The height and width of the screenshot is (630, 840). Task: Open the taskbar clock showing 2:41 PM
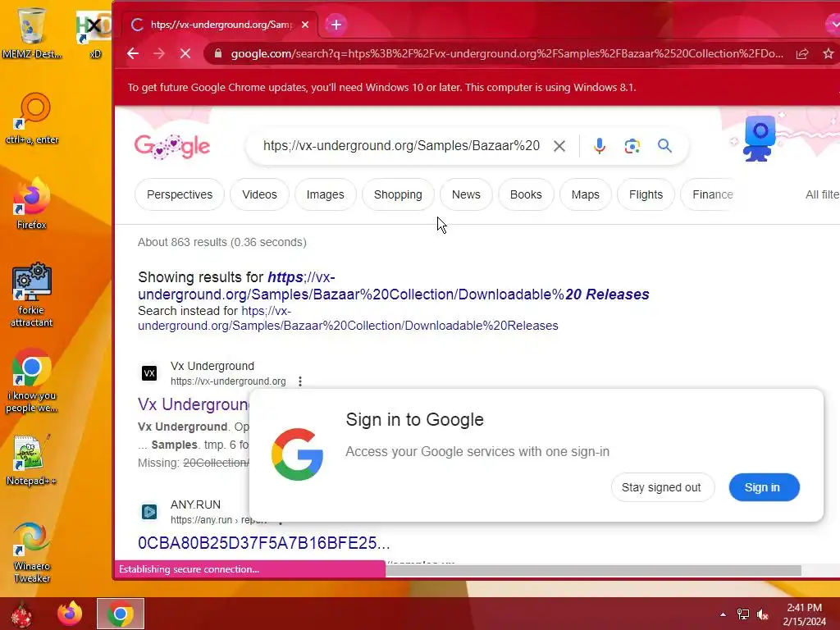click(804, 614)
